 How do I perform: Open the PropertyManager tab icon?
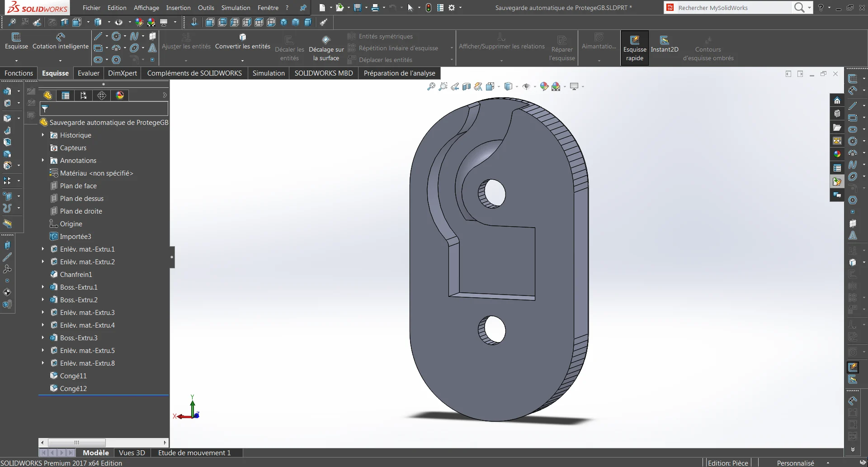pos(66,95)
